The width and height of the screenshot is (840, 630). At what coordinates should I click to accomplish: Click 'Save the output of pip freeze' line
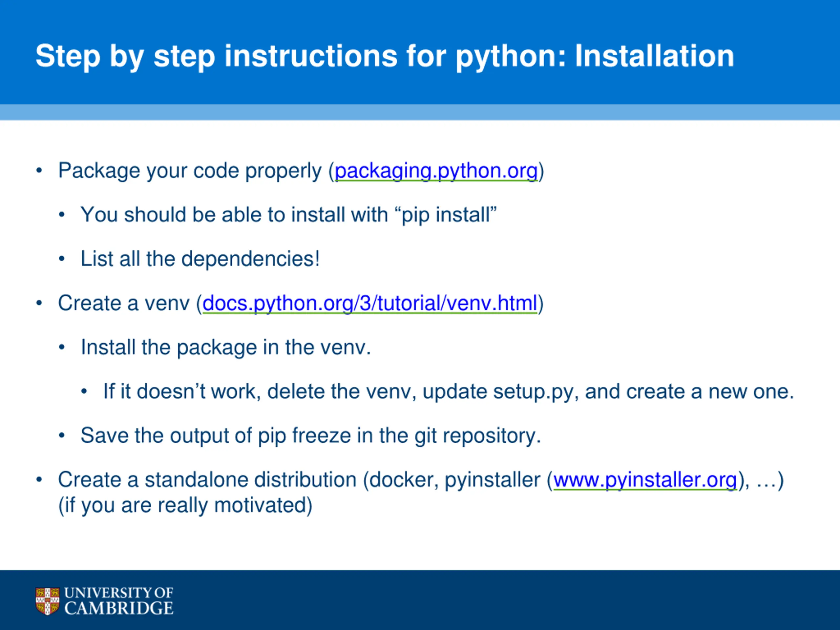(x=311, y=435)
